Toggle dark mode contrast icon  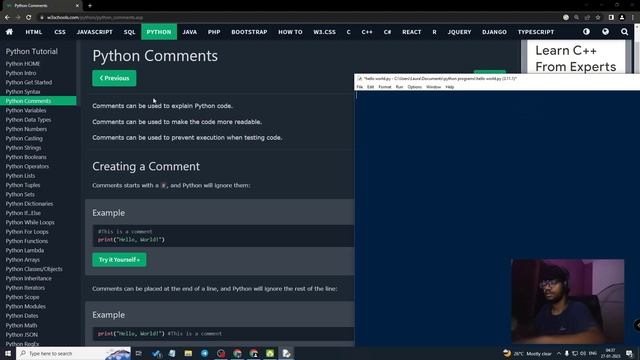[x=587, y=31]
